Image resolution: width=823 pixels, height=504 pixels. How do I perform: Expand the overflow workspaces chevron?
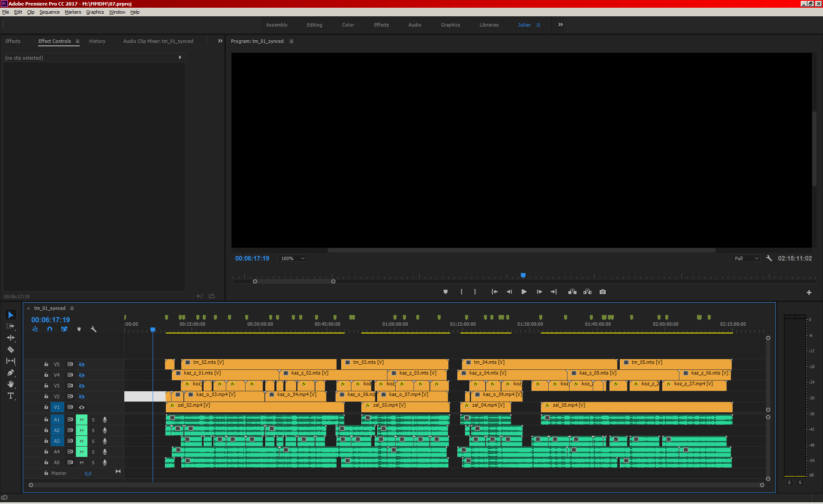tap(560, 25)
